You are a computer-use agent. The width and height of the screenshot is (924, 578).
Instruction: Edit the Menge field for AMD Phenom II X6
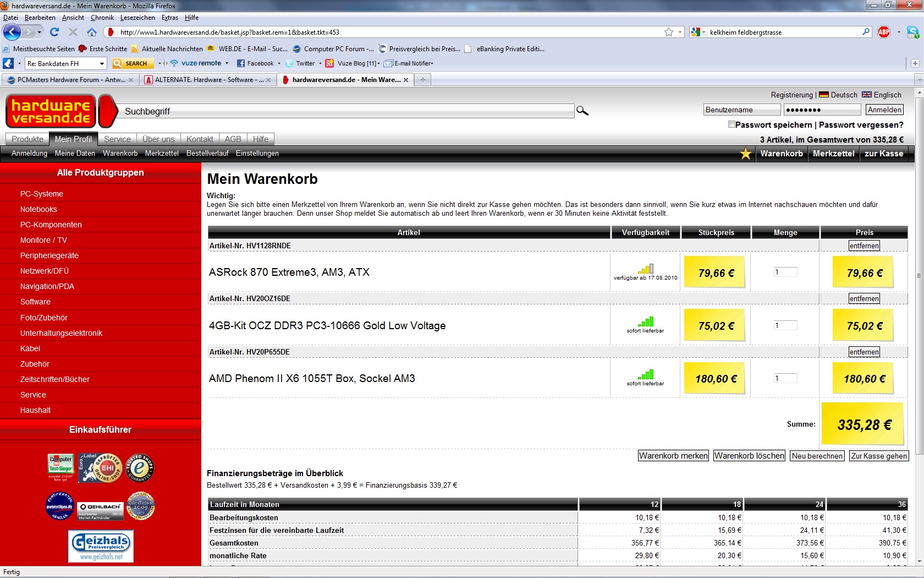(785, 378)
